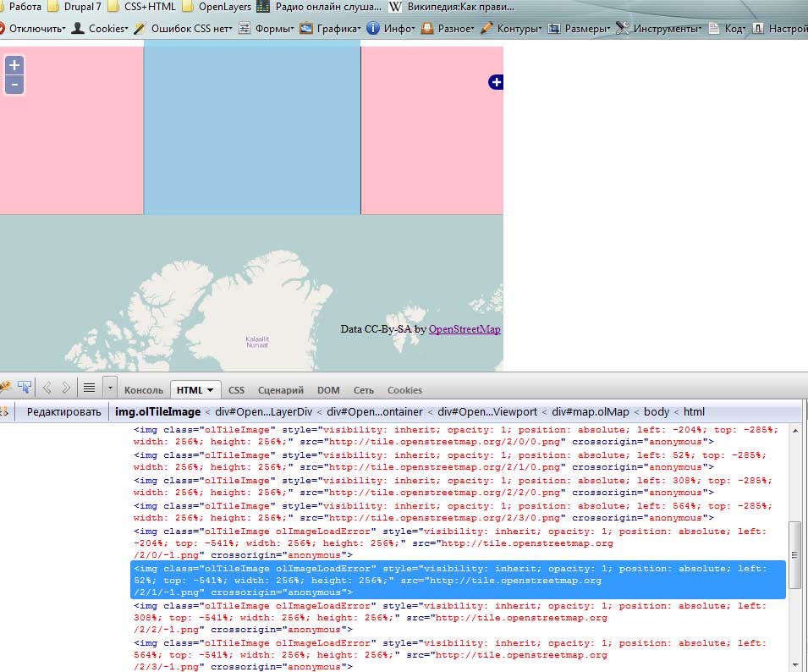Select the img node for tile /2/0/0.png
The image size is (808, 672).
(456, 436)
